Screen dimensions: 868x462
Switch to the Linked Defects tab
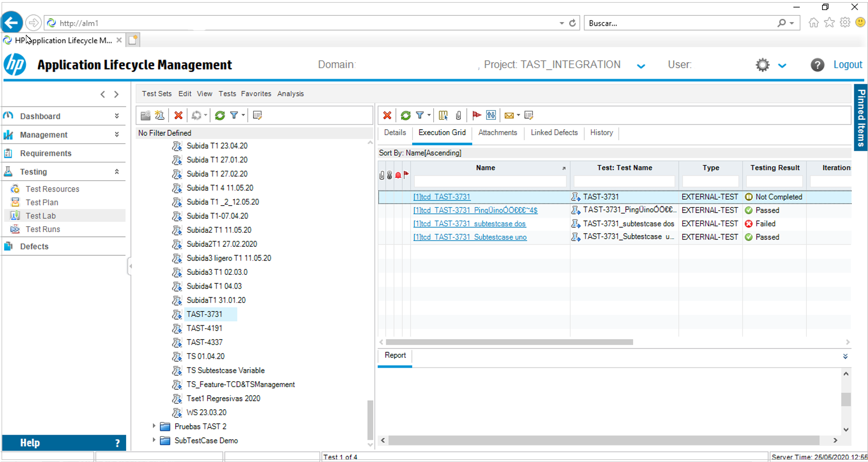(x=554, y=133)
